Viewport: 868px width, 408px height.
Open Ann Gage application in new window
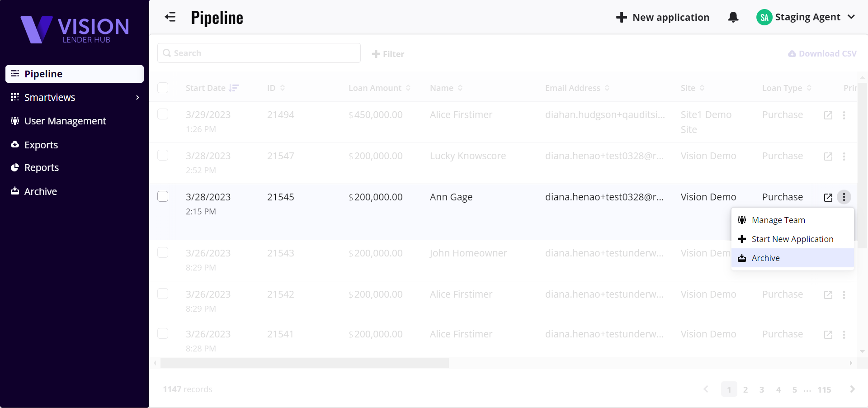point(828,198)
